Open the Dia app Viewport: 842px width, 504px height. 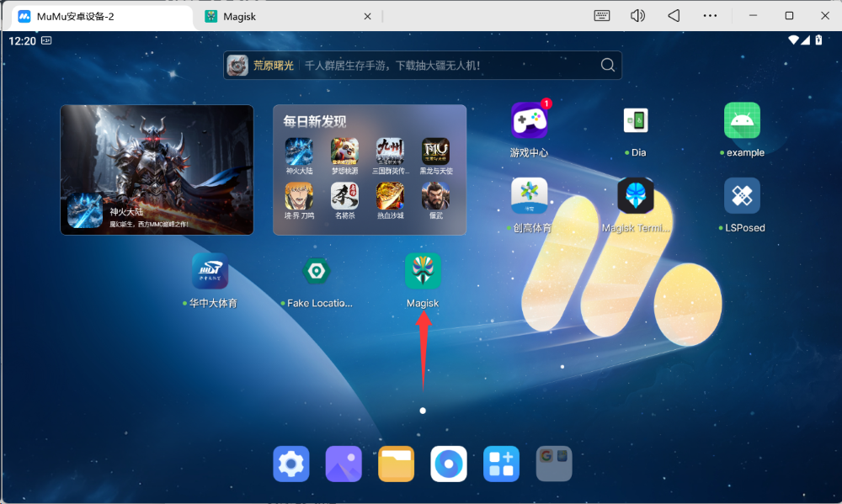tap(635, 119)
